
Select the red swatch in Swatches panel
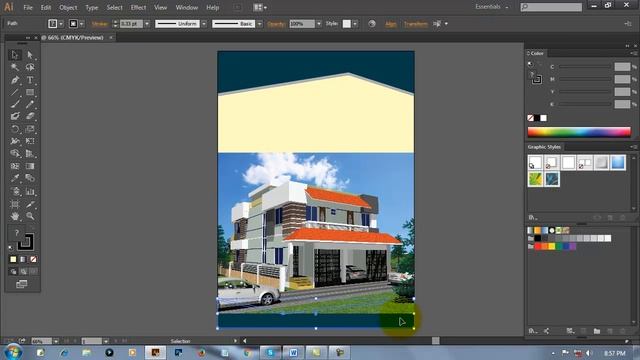[538, 246]
